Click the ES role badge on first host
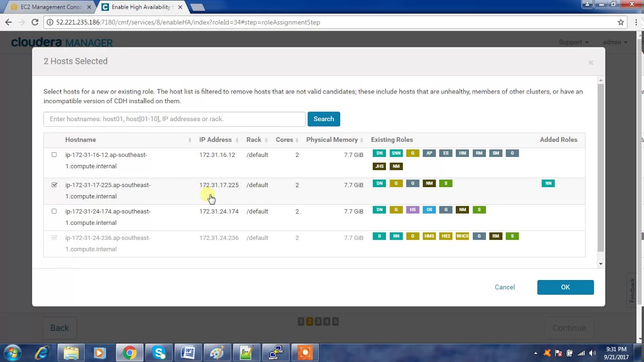The image size is (644, 362). click(x=446, y=153)
